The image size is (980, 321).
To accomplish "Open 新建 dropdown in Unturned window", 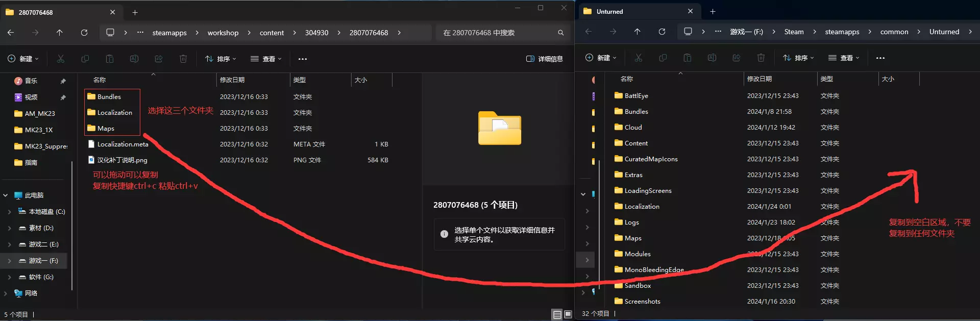I will click(601, 58).
